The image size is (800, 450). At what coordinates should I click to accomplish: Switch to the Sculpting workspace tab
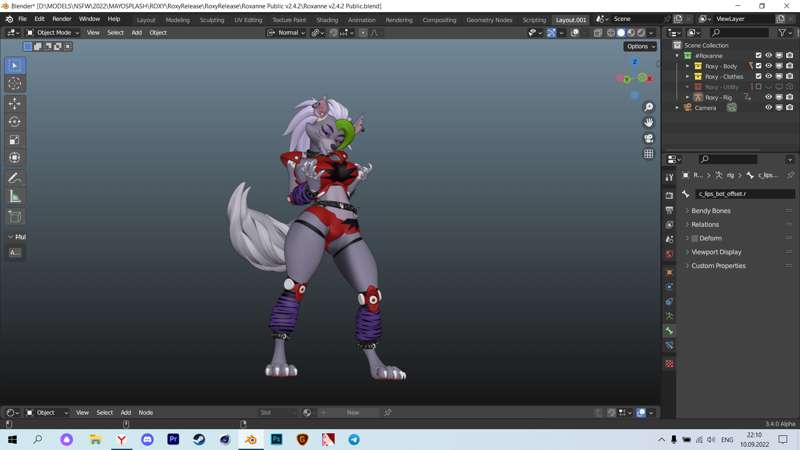212,20
